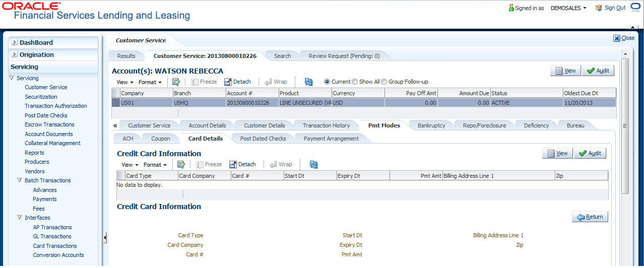The width and height of the screenshot is (644, 268).
Task: Open the Review Request (Pending: 0) tab
Action: [344, 56]
